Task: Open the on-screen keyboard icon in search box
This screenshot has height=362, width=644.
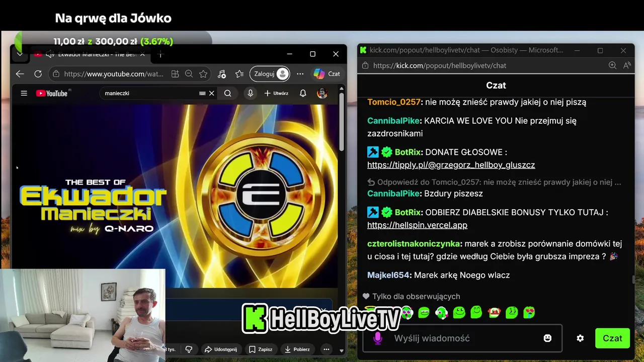Action: pos(202,93)
